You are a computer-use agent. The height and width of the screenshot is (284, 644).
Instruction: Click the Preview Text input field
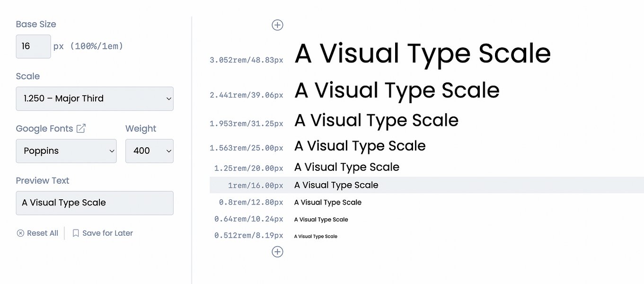pyautogui.click(x=95, y=203)
